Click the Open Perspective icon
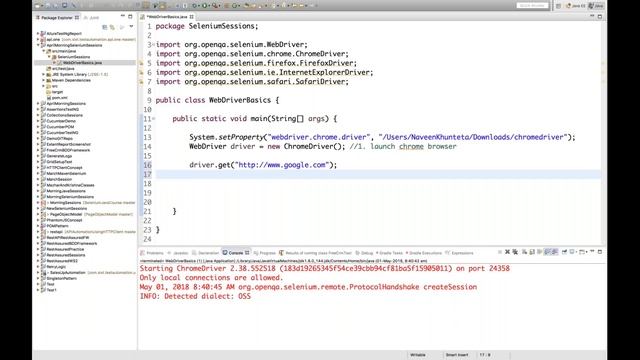640x360 pixels. click(558, 6)
